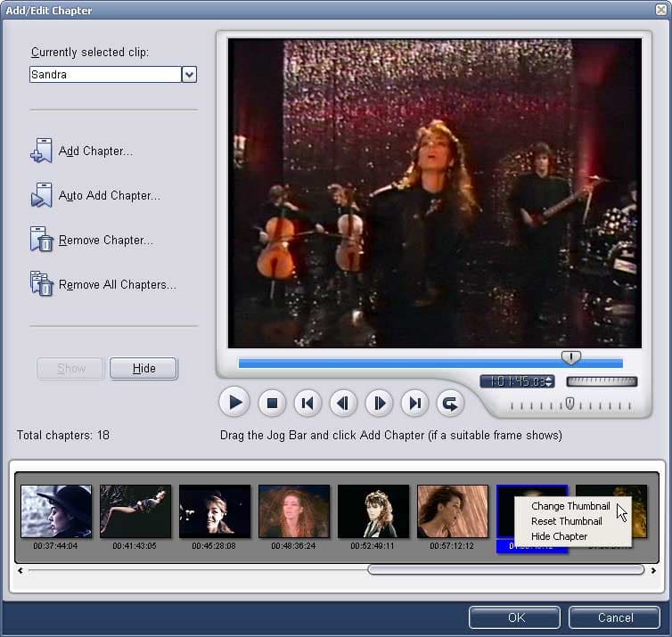The height and width of the screenshot is (637, 672).
Task: Select chapter thumbnail at 00:52:49:11
Action: pyautogui.click(x=373, y=511)
